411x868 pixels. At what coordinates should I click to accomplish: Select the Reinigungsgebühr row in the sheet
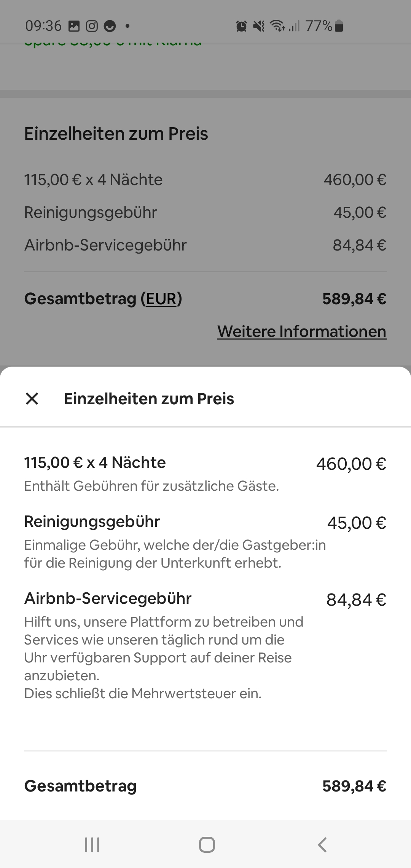pos(92,522)
